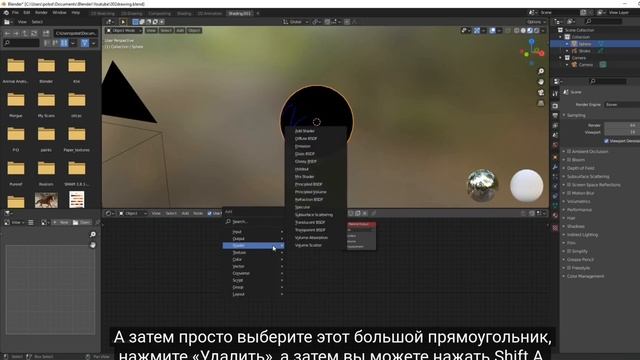Select Volume Scatter shader
The height and width of the screenshot is (360, 640).
(316, 245)
